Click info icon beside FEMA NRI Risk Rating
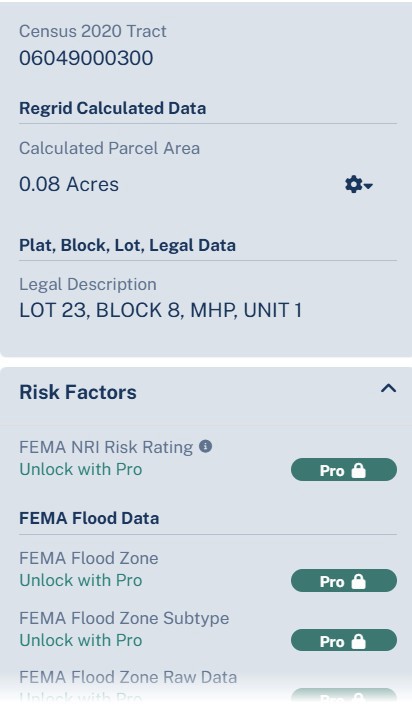 tap(206, 447)
